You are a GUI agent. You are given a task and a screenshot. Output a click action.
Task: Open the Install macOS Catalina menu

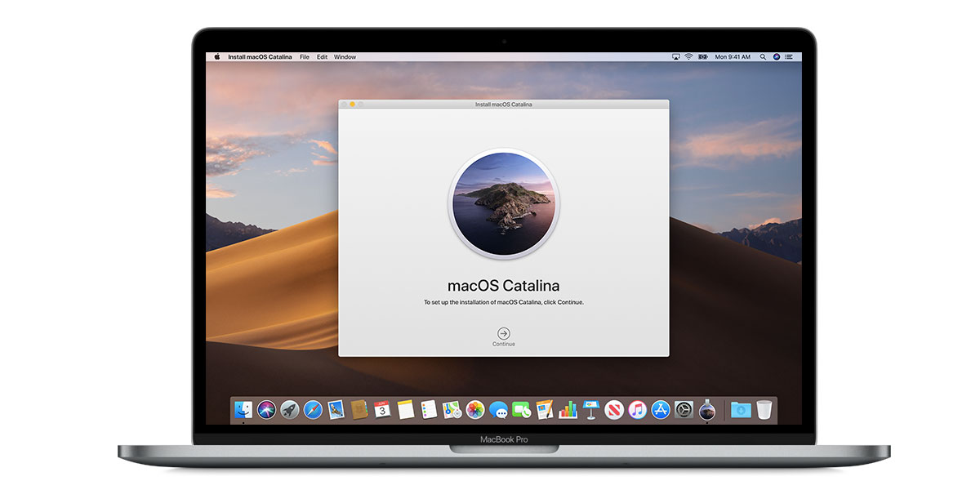260,57
